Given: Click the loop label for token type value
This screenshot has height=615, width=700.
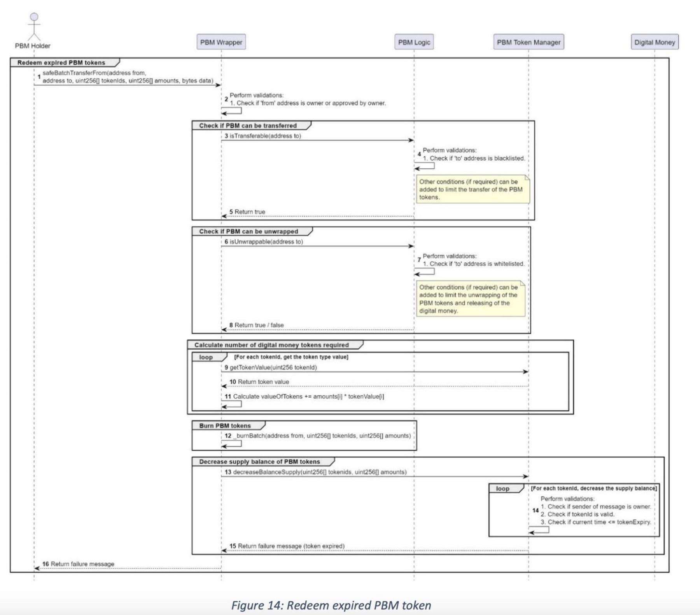Looking at the screenshot, I should tap(206, 357).
